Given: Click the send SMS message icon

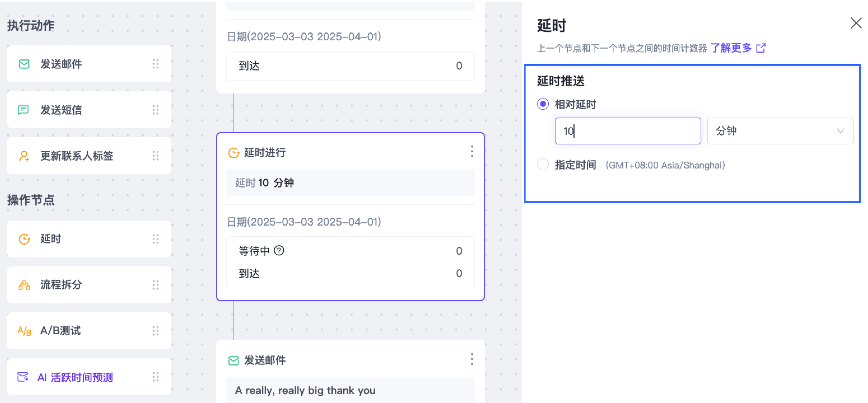Looking at the screenshot, I should pyautogui.click(x=23, y=110).
